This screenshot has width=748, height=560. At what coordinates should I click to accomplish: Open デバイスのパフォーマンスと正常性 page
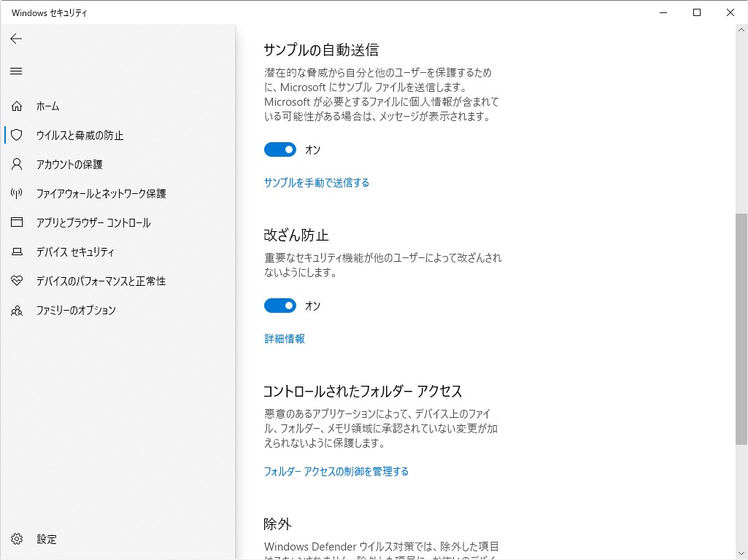point(117,281)
